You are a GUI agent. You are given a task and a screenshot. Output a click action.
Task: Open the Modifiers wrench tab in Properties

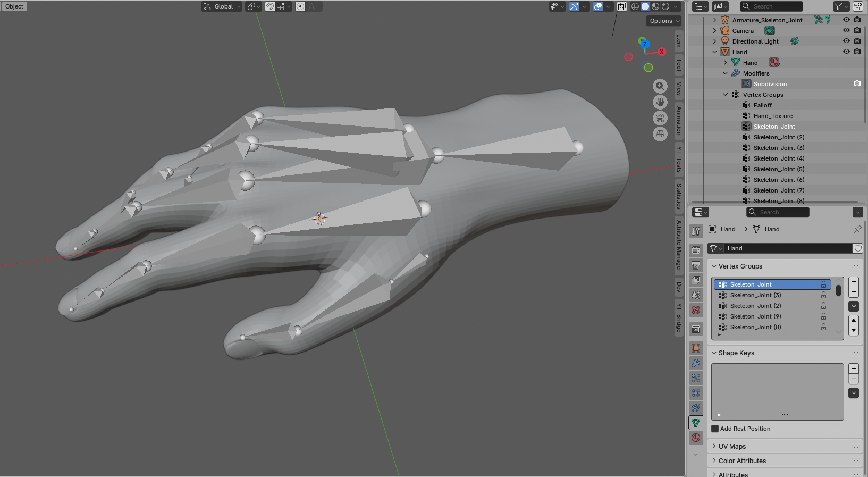[x=696, y=363]
